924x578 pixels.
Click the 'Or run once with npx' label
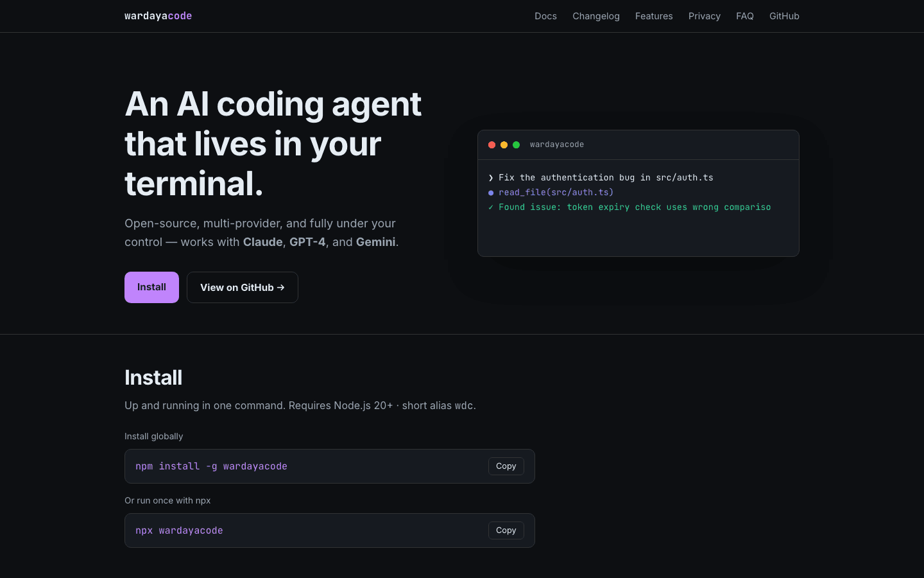click(x=167, y=500)
